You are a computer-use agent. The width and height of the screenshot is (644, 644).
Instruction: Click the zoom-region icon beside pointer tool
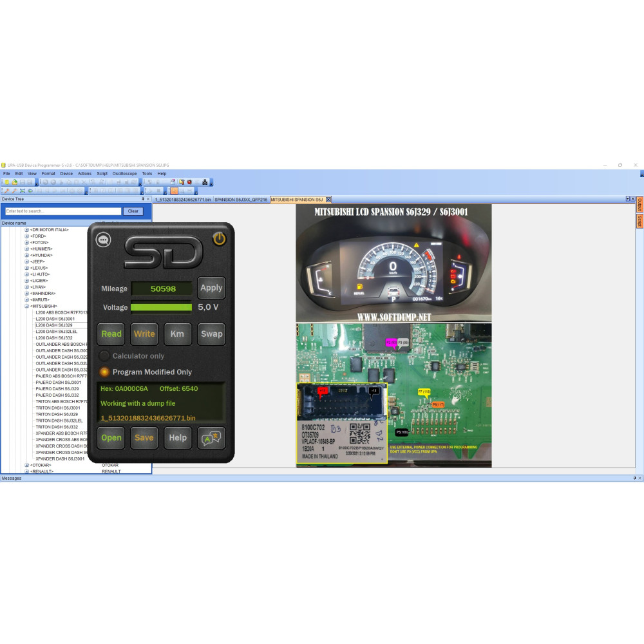pyautogui.click(x=182, y=191)
